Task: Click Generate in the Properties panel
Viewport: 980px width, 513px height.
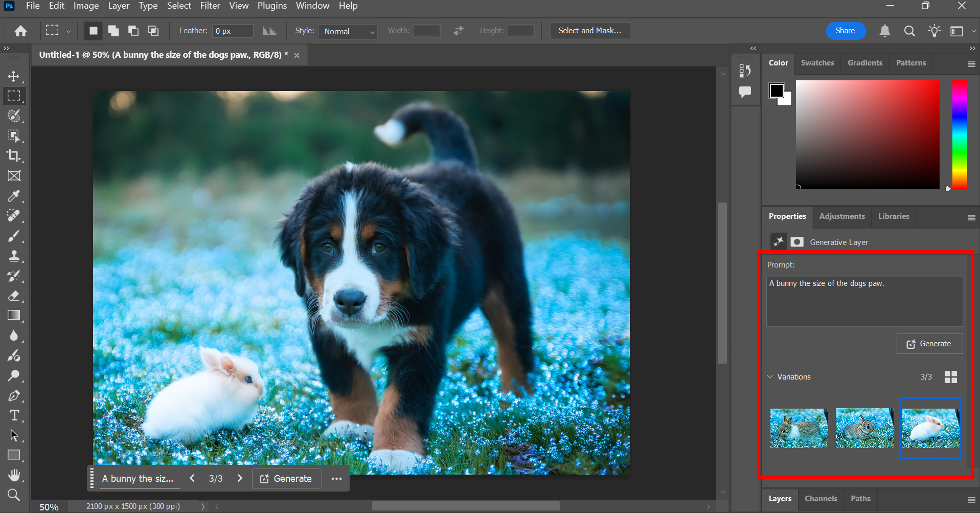Action: click(x=929, y=344)
